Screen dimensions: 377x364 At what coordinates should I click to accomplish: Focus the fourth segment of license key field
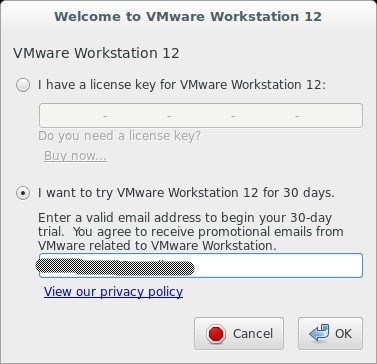[x=265, y=116]
